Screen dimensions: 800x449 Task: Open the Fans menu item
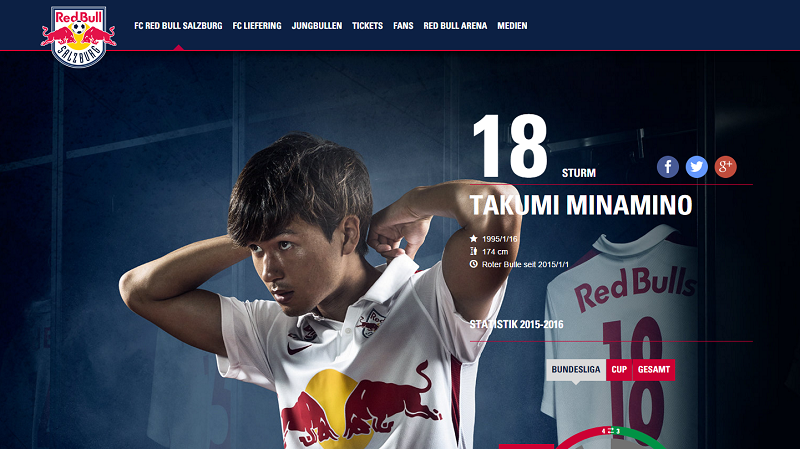[x=403, y=26]
